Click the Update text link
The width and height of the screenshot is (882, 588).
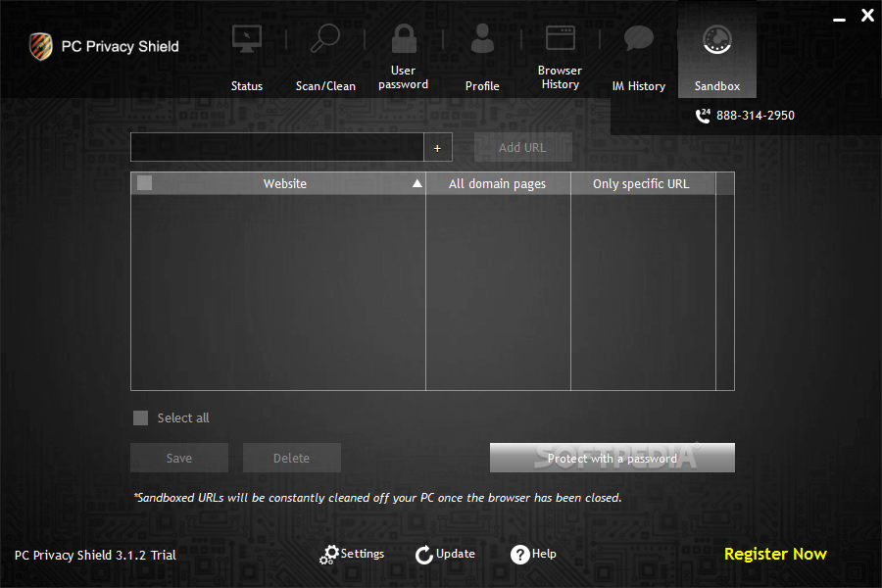pyautogui.click(x=456, y=554)
